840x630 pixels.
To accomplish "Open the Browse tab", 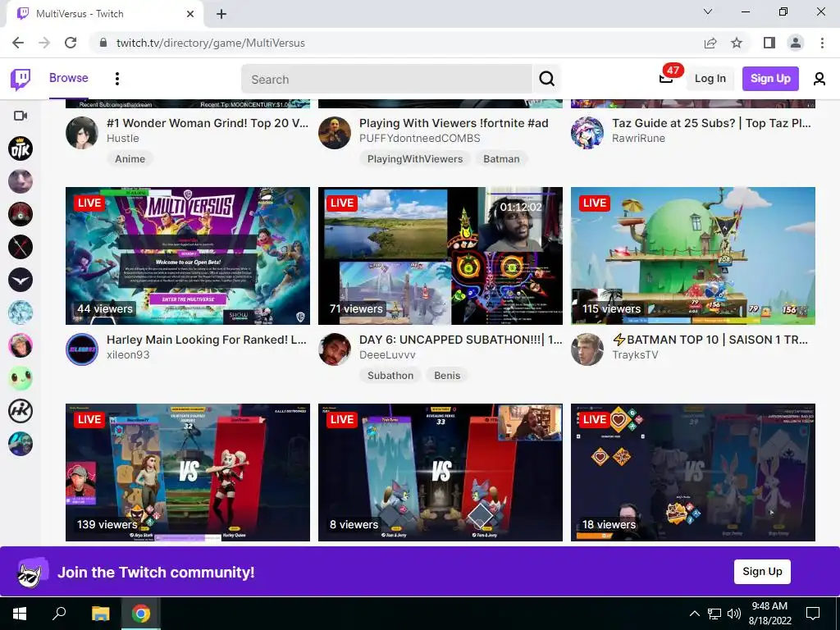I will 69,78.
